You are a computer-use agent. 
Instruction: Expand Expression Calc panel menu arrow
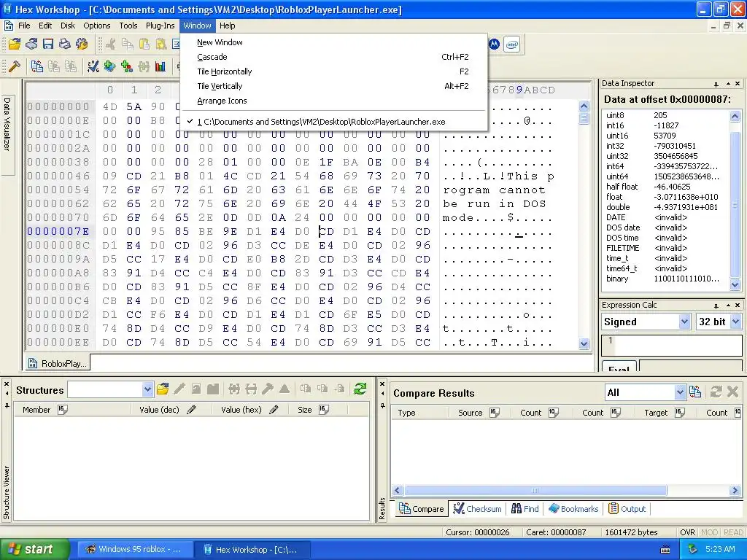[728, 306]
